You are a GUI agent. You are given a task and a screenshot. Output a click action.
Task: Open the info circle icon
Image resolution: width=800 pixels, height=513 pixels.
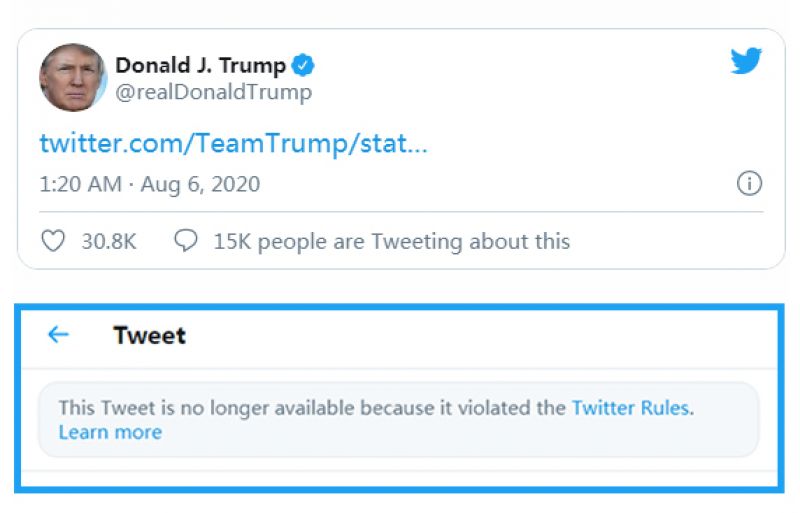click(x=749, y=184)
